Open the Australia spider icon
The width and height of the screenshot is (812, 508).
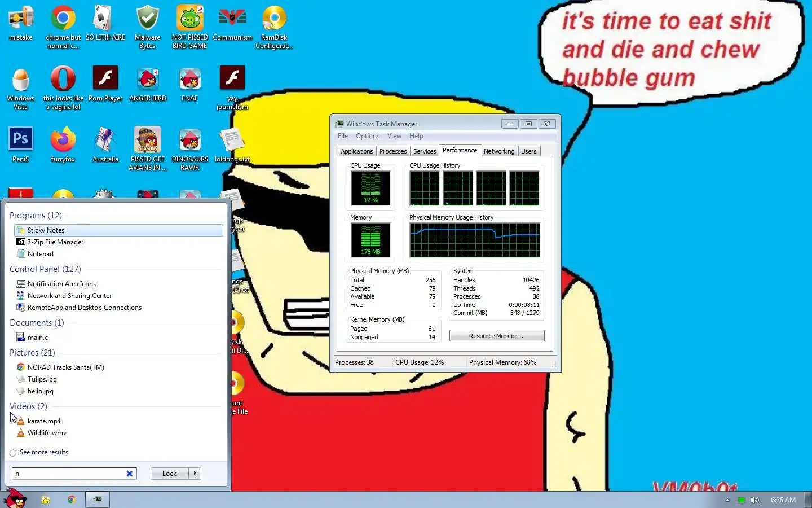click(105, 144)
